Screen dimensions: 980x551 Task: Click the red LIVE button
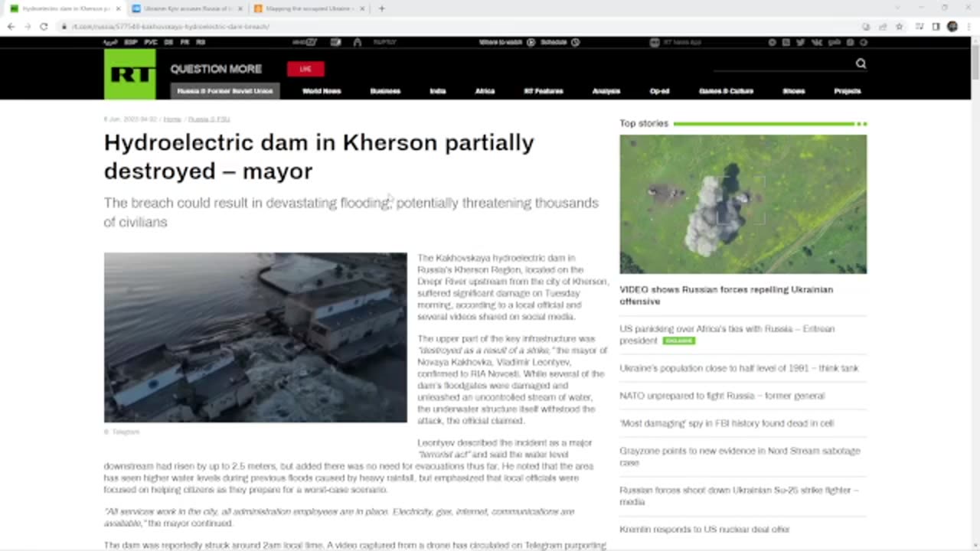[305, 69]
